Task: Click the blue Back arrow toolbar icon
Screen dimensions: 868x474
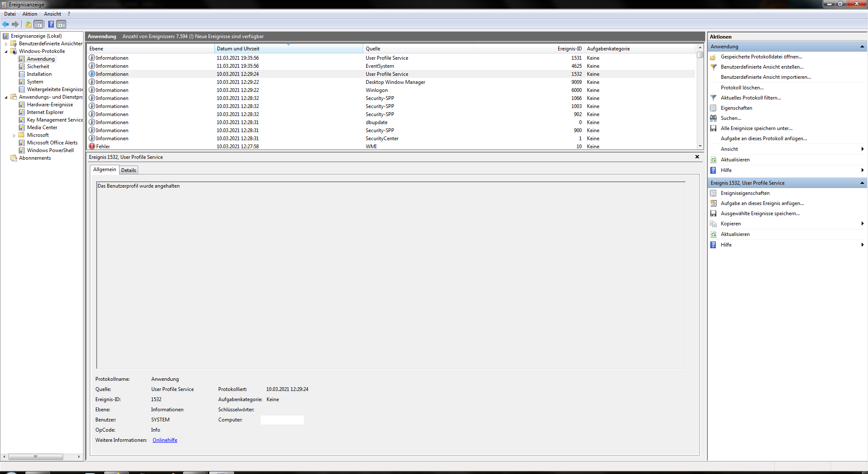Action: point(6,24)
